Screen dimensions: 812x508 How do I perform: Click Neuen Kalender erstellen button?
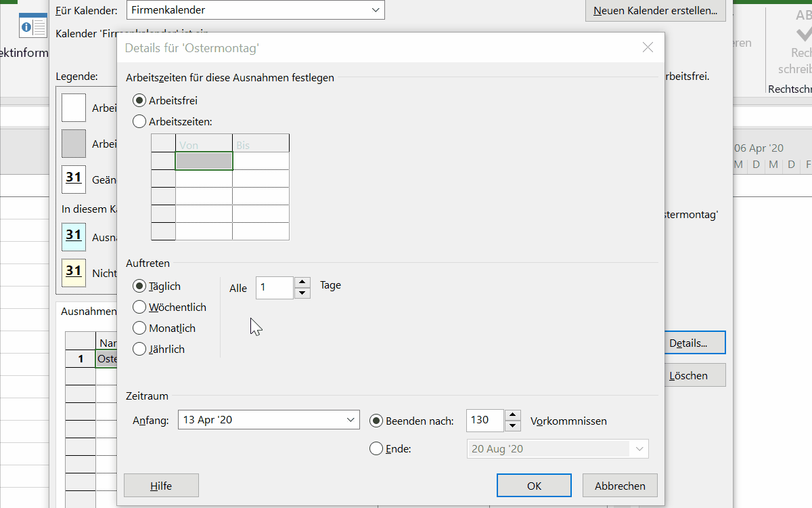[x=655, y=11]
